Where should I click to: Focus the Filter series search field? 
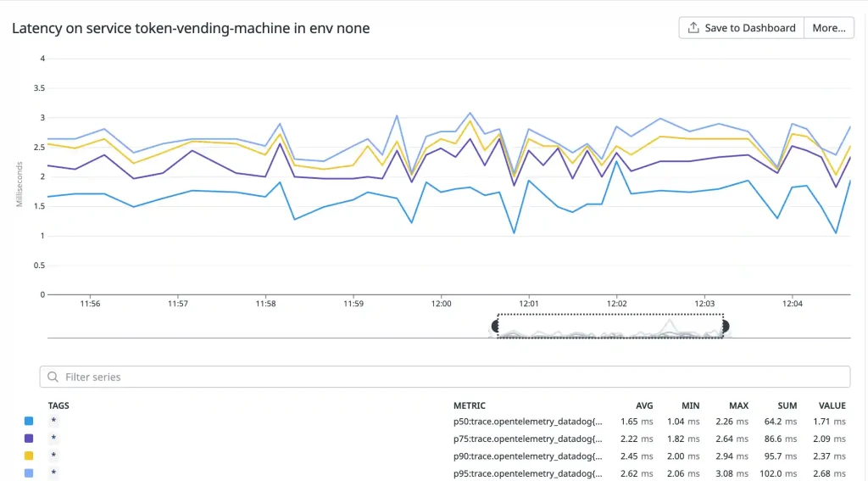pyautogui.click(x=449, y=378)
